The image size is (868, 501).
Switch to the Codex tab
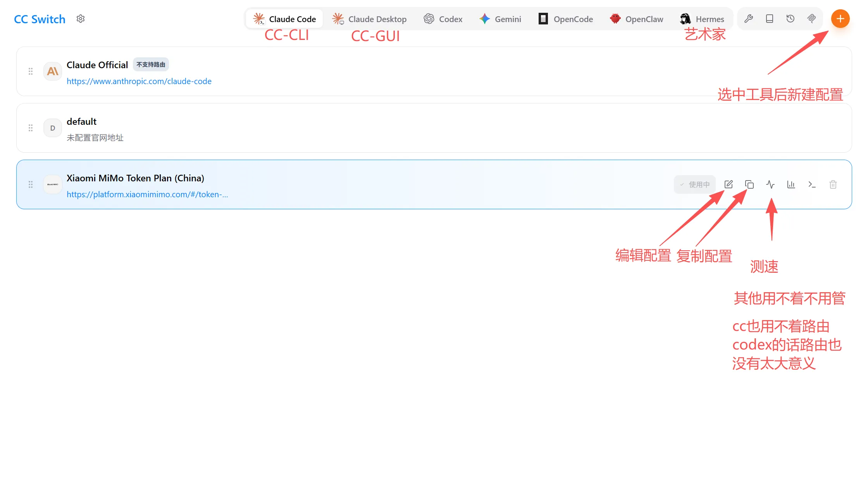click(x=443, y=19)
